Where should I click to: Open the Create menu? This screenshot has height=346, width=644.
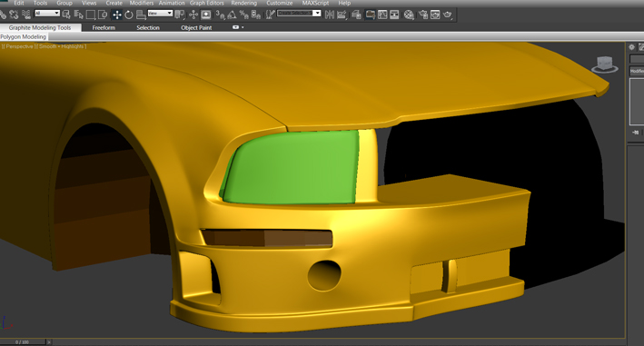(x=114, y=3)
